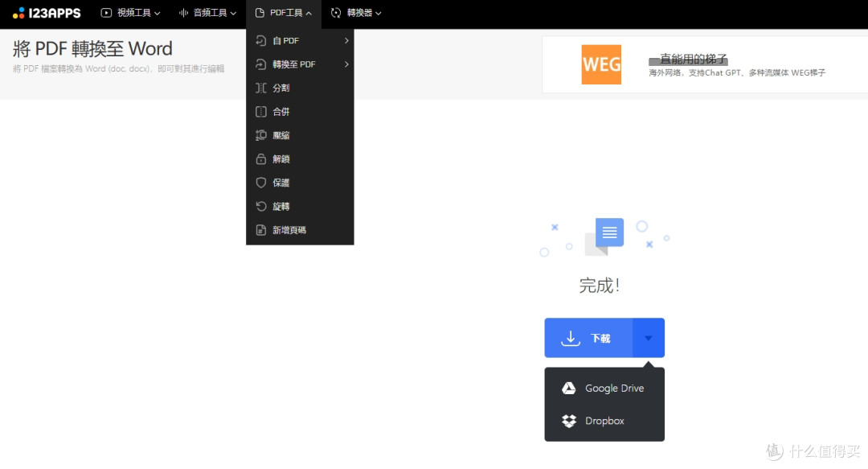Click the 保護 shield icon
This screenshot has width=868, height=469.
(x=260, y=183)
